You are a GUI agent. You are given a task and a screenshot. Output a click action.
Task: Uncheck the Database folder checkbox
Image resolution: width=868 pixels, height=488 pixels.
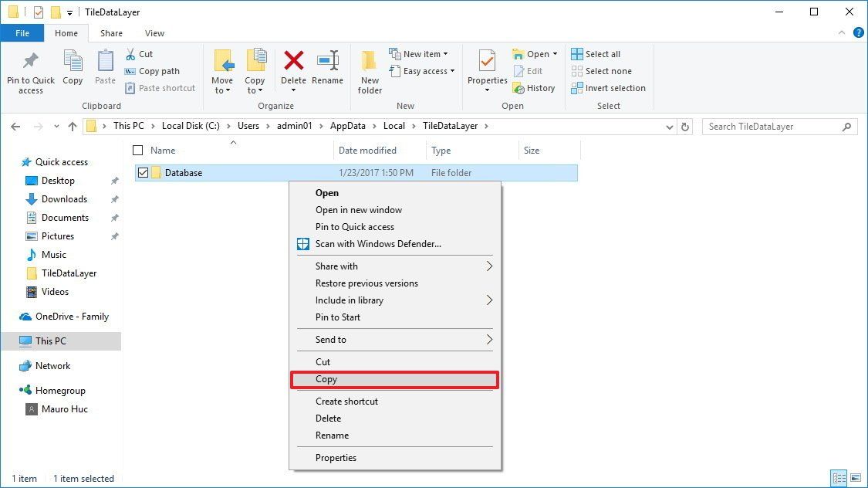pyautogui.click(x=143, y=172)
